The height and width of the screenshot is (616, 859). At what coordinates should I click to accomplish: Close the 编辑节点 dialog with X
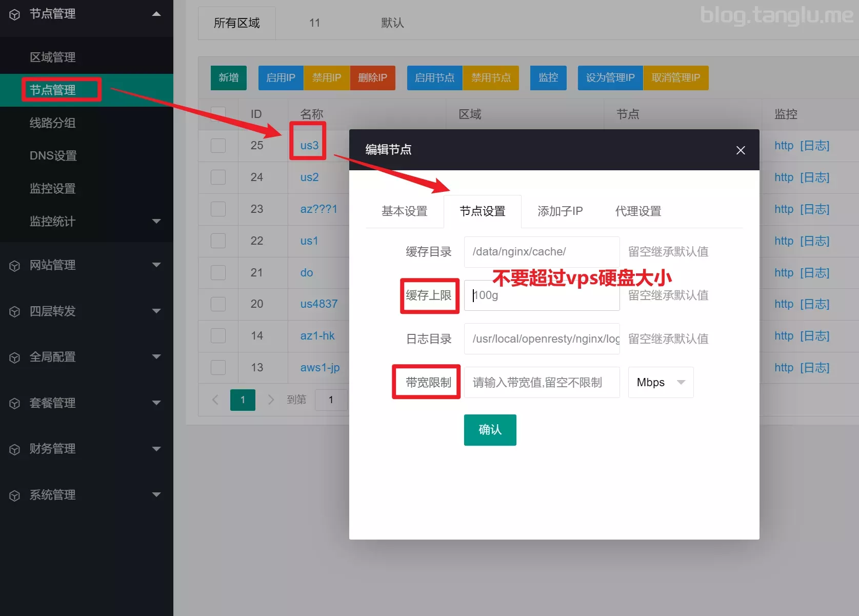point(740,150)
